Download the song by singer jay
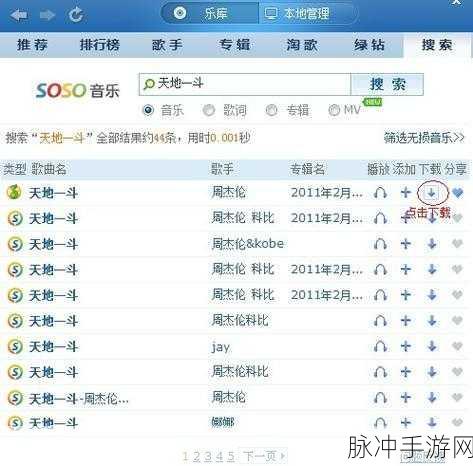This screenshot has width=473, height=466. point(432,346)
